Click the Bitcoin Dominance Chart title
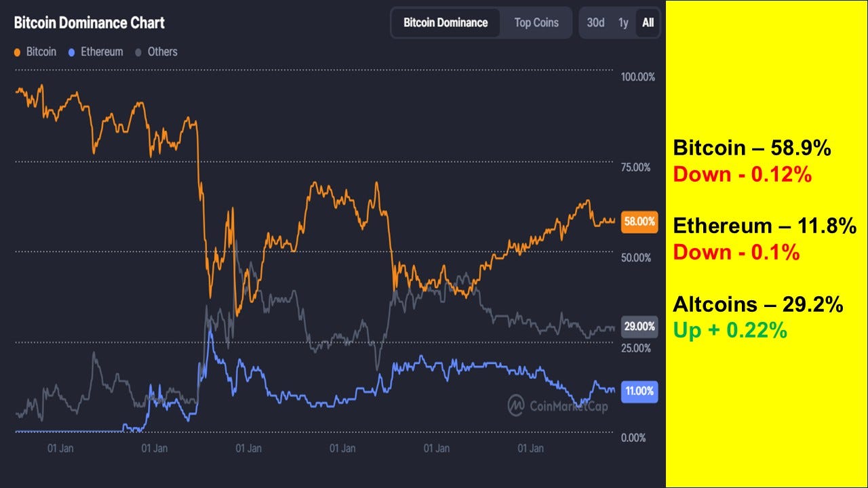This screenshot has height=488, width=868. pos(88,22)
